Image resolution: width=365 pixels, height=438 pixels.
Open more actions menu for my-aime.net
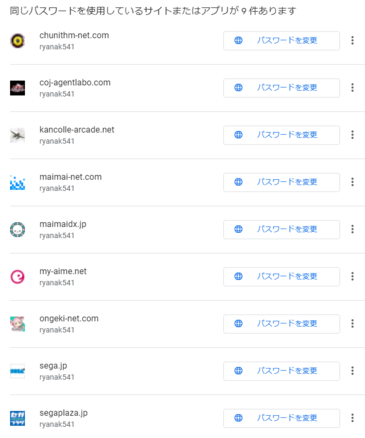pyautogui.click(x=352, y=276)
